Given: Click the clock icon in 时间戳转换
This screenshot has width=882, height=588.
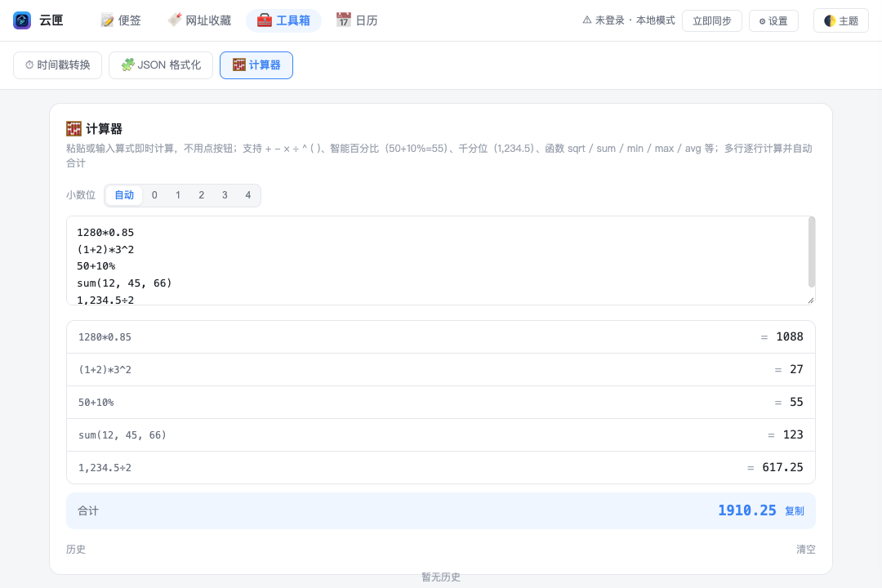Looking at the screenshot, I should [29, 65].
